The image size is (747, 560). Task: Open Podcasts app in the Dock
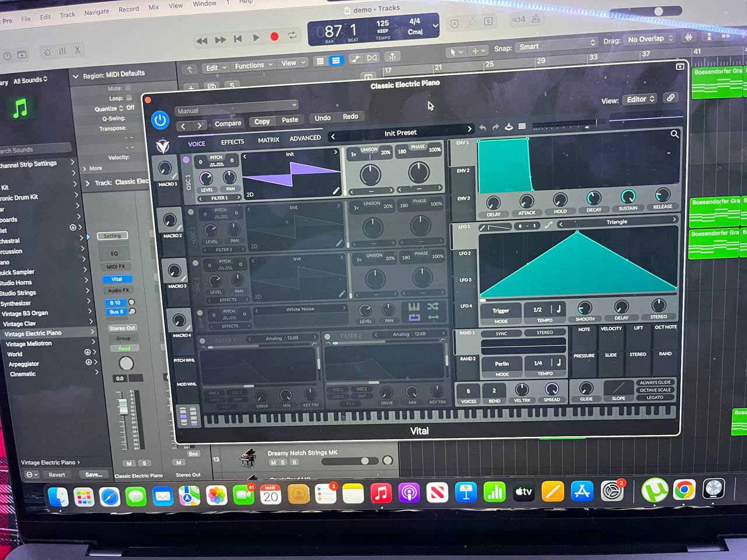coord(409,494)
